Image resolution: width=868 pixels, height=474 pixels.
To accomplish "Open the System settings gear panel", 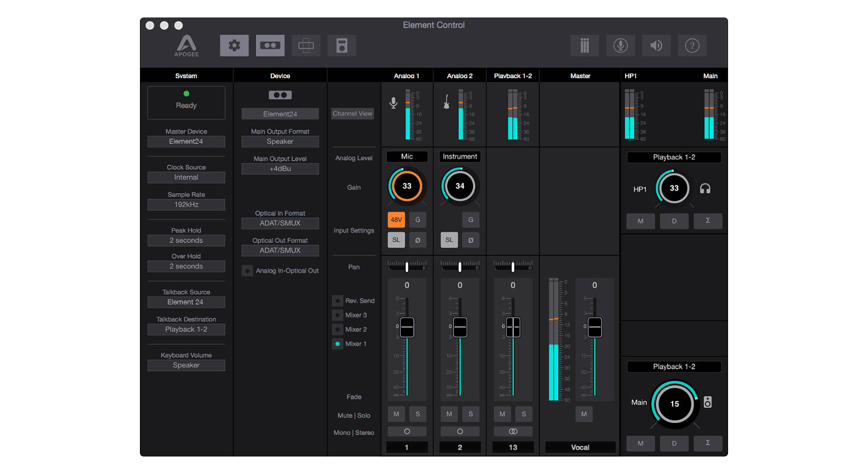I will [234, 46].
